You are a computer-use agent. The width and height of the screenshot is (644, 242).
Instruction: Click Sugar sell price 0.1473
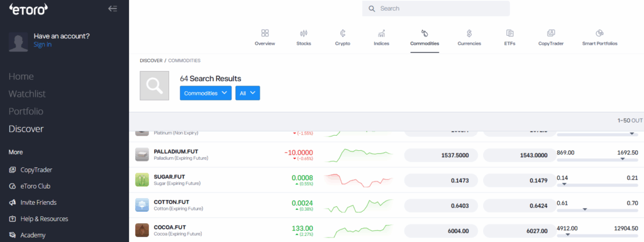(441, 180)
